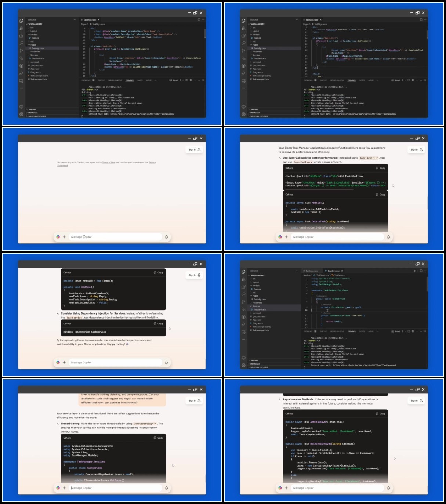Viewport: 446px width, 504px height.
Task: In top-left VS Code, collapse the Services folder
Action: (x=33, y=55)
